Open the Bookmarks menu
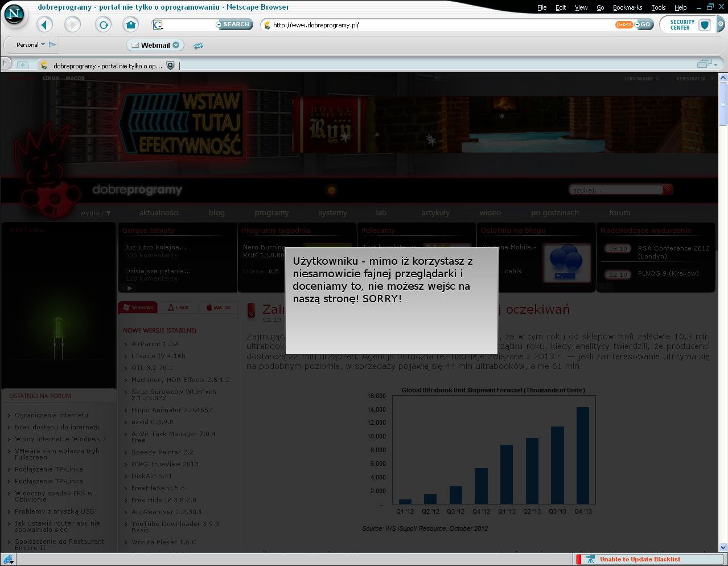Screen dimensions: 728x566 [627, 7]
